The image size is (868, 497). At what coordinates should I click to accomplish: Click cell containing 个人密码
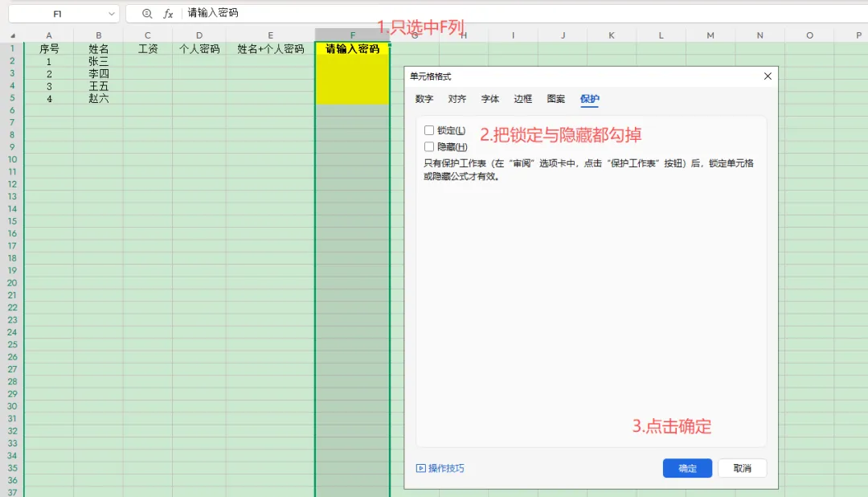tap(199, 49)
